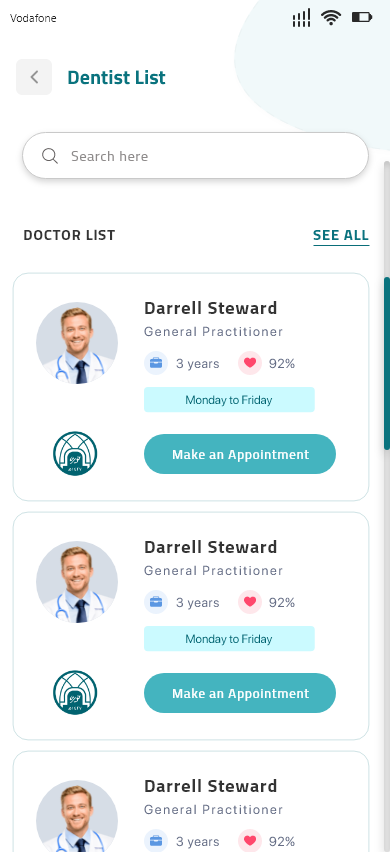Screen dimensions: 390x852
Task: Go back using the chevron button
Action: (x=34, y=77)
